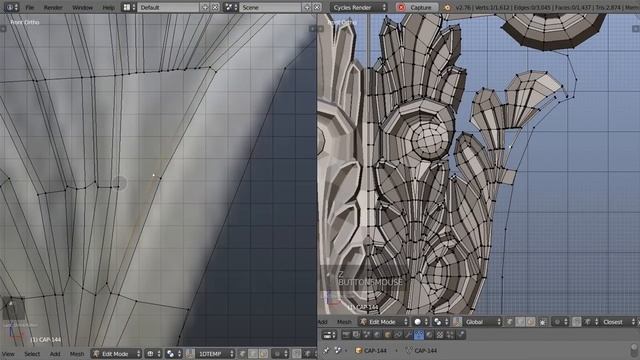Open the Scene properties tab
The image size is (640, 360).
tap(367, 335)
